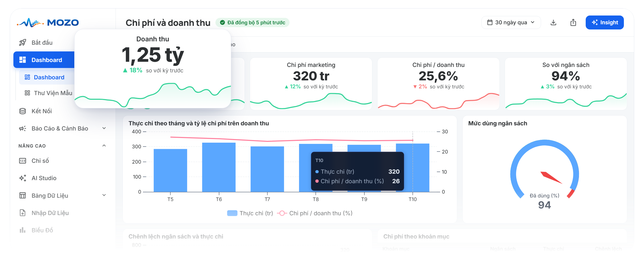This screenshot has width=644, height=253.
Task: Click the T5 bar in chart
Action: point(170,171)
